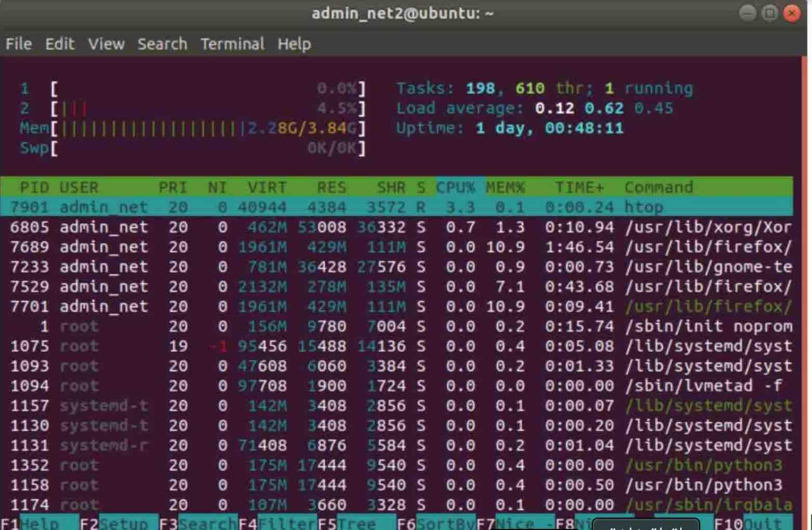Screen dimensions: 812x530
Task: Click the F7 Nice - function key
Action: tap(515, 523)
